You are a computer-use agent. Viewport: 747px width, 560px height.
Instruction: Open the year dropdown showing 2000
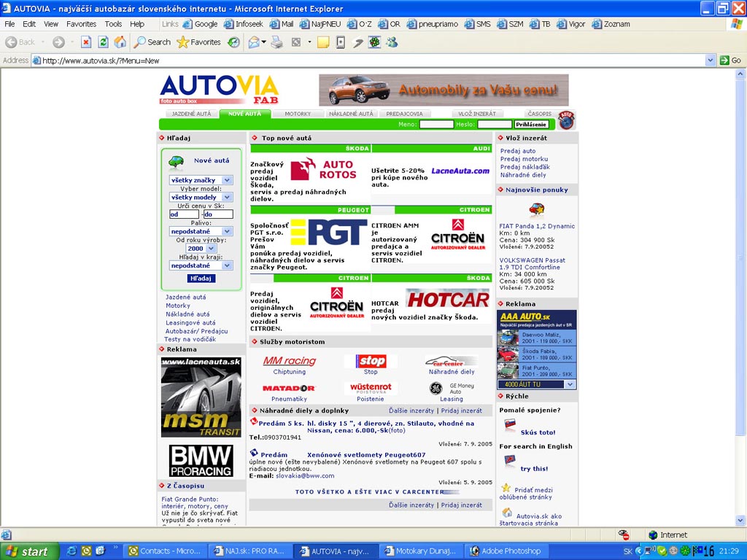[200, 249]
